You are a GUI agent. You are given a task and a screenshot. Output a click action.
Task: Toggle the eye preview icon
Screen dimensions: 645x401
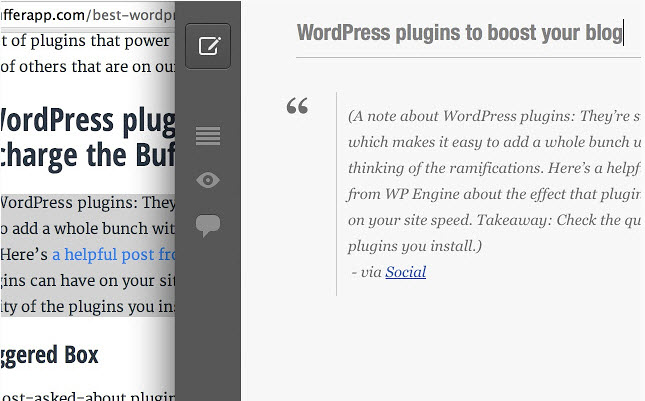coord(208,180)
